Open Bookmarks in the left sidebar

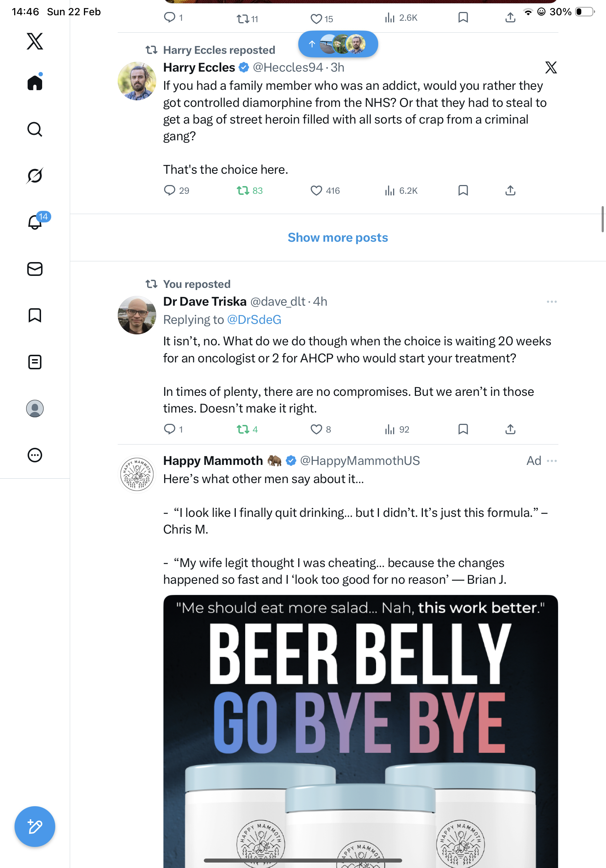pyautogui.click(x=35, y=315)
